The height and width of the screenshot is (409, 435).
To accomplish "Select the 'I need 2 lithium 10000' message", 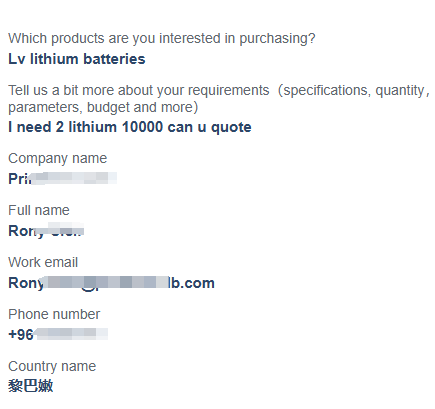I will tap(130, 127).
